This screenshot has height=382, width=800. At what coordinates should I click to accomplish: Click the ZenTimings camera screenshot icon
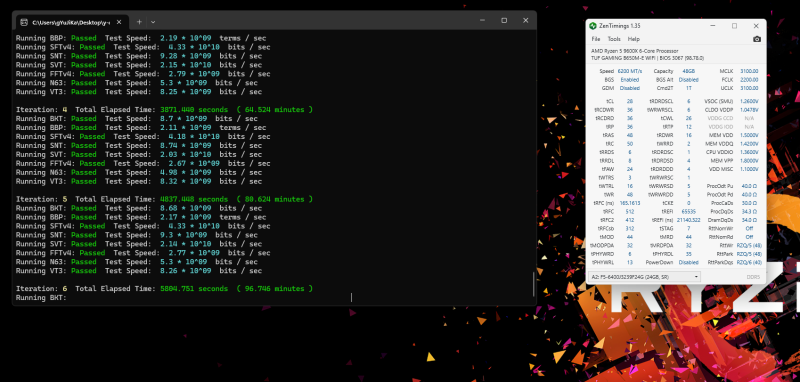click(757, 39)
